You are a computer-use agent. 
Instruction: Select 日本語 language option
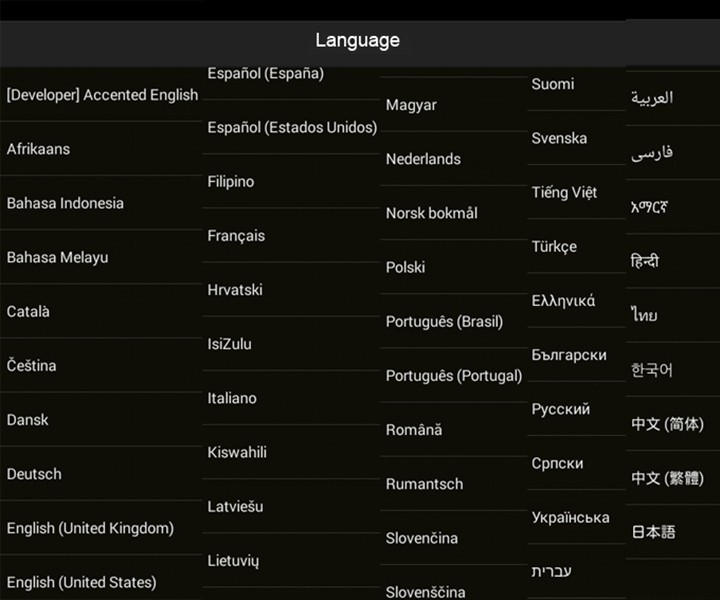pos(653,532)
